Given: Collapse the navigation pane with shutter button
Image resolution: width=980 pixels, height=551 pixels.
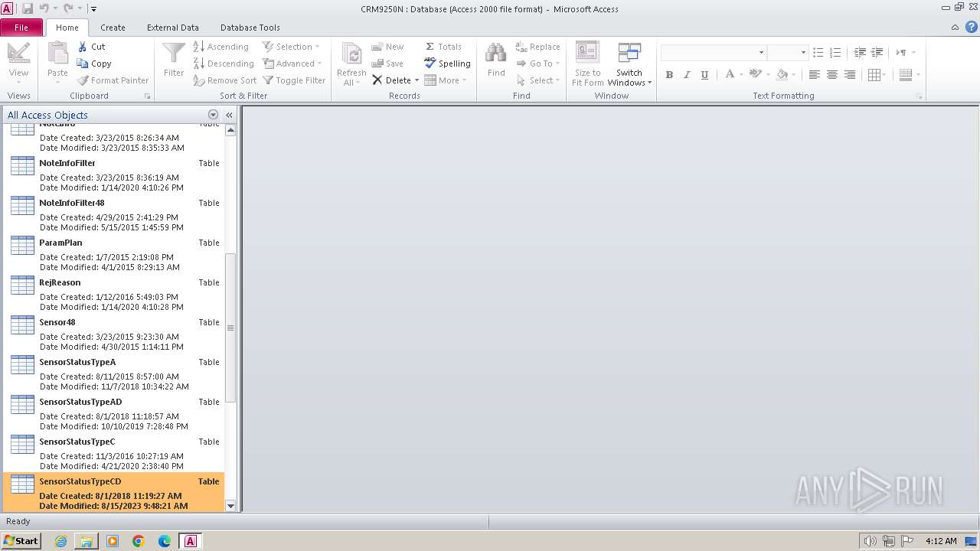Looking at the screenshot, I should (229, 115).
